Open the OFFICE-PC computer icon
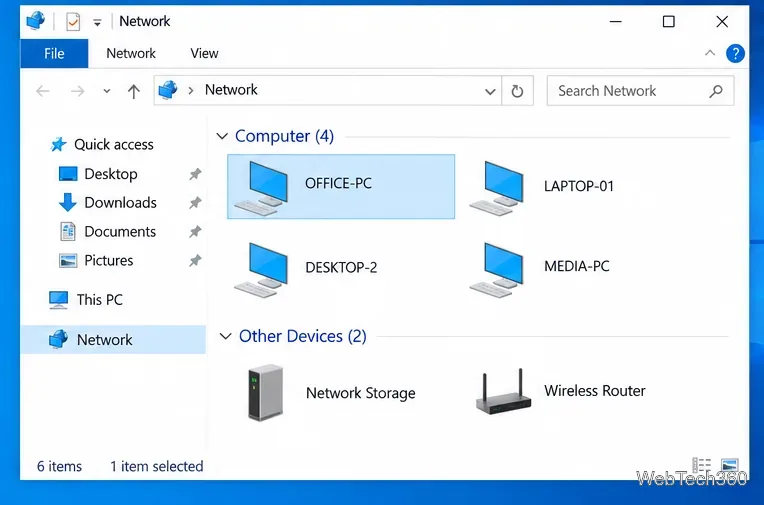The width and height of the screenshot is (764, 505). point(262,188)
